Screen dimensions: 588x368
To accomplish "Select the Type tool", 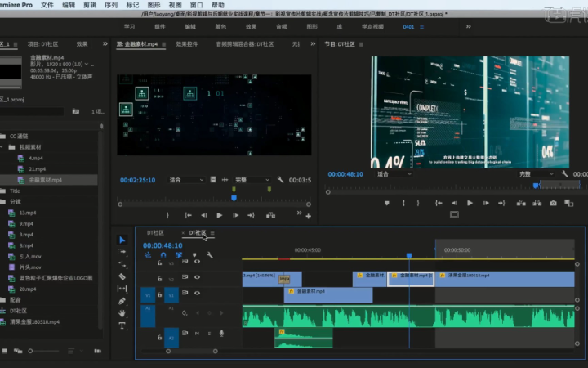I will click(x=122, y=325).
